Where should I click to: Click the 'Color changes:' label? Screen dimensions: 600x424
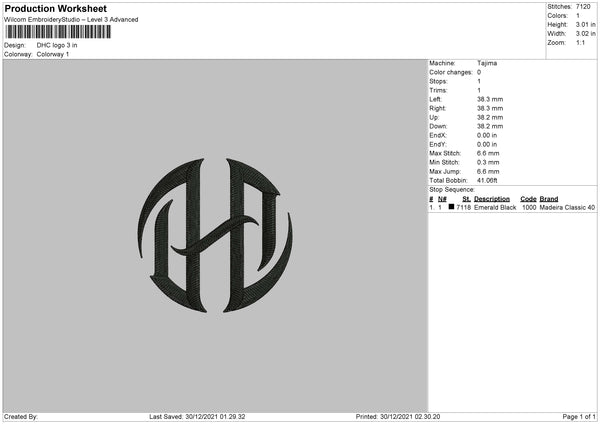[451, 72]
